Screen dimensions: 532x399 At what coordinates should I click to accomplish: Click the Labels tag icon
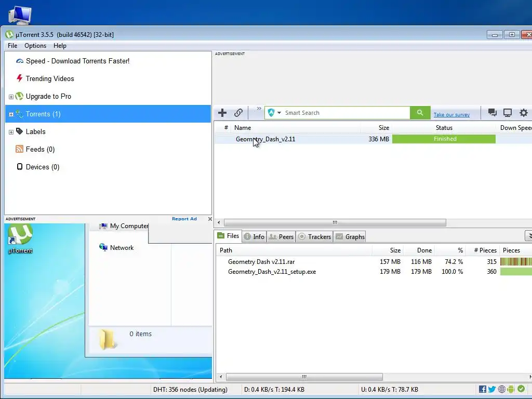(19, 131)
